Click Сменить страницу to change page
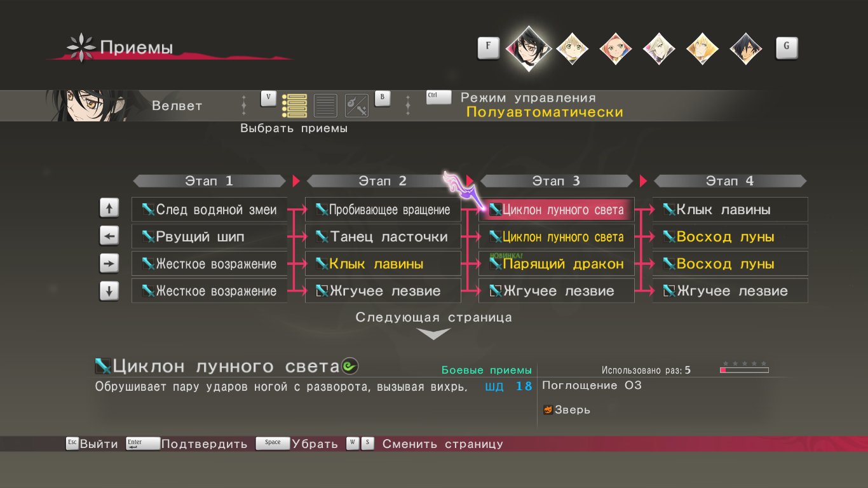 pos(443,444)
